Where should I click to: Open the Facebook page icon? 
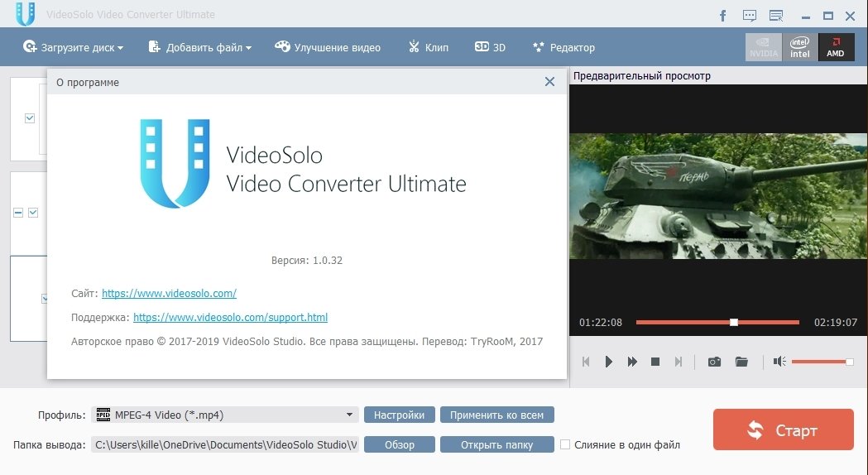click(722, 15)
